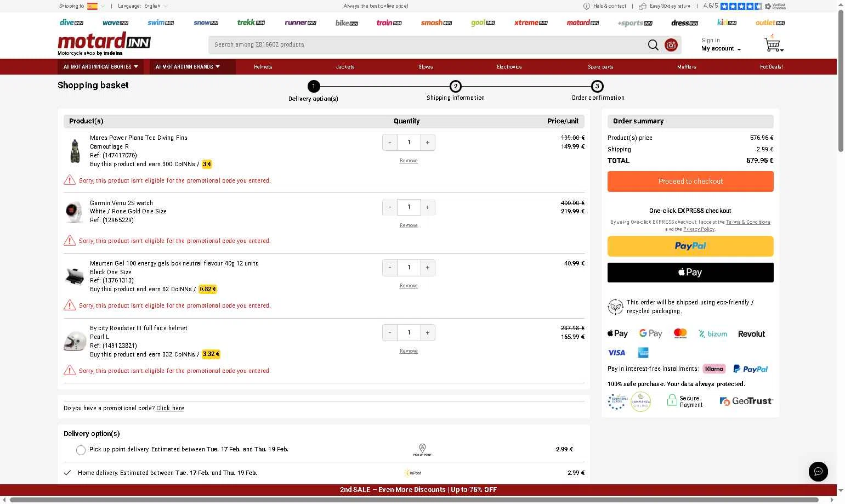
Task: Open the smashinn store logo link
Action: pyautogui.click(x=436, y=22)
